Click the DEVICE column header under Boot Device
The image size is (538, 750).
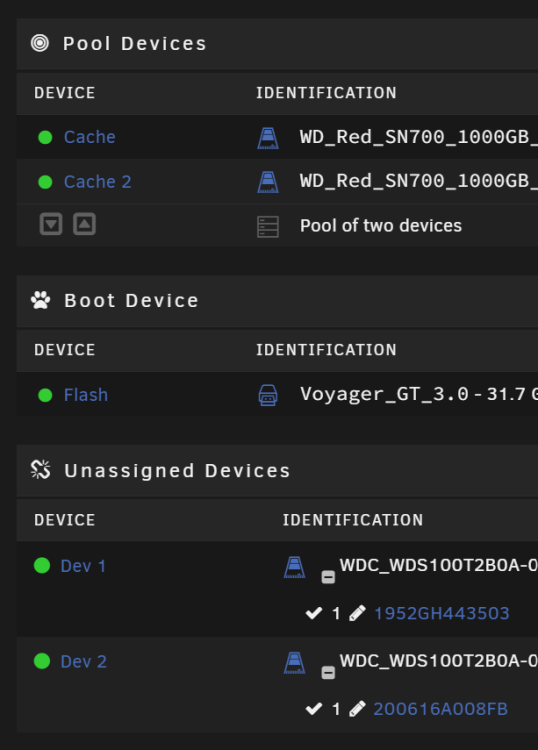65,350
